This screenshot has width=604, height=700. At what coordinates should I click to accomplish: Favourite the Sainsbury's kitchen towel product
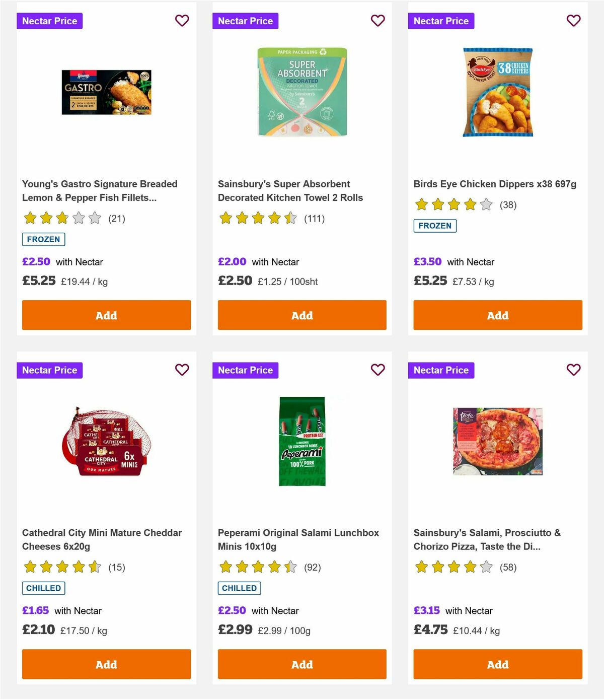[x=377, y=21]
